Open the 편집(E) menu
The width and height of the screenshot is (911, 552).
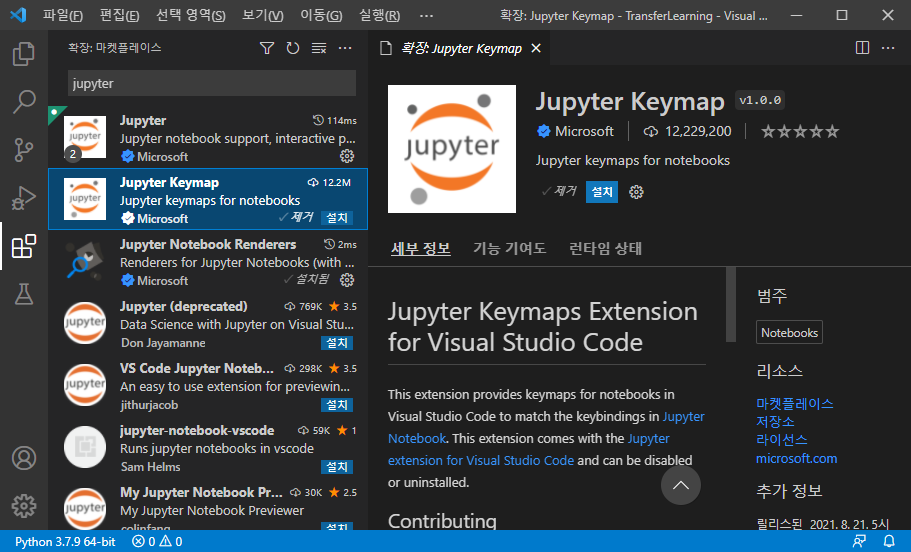(119, 15)
